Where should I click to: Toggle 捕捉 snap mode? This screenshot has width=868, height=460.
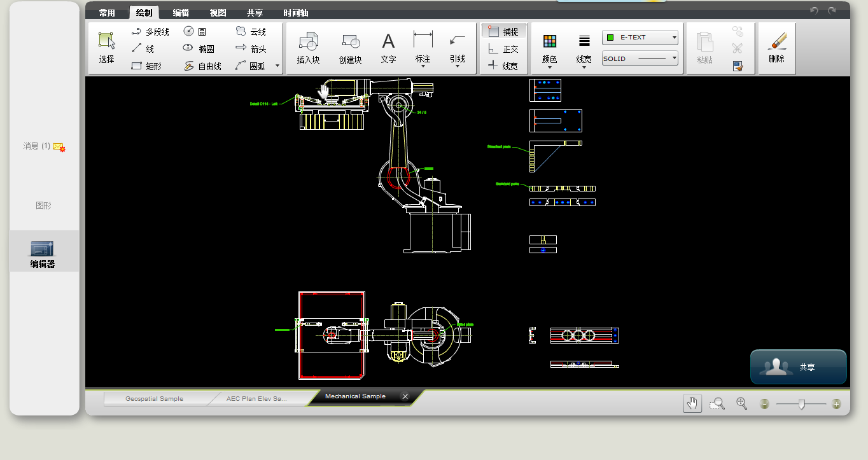[x=503, y=31]
